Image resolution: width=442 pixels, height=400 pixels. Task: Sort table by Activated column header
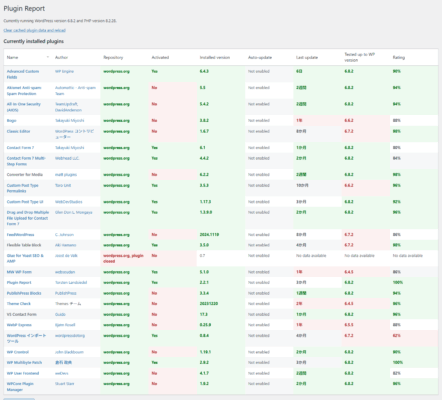160,57
